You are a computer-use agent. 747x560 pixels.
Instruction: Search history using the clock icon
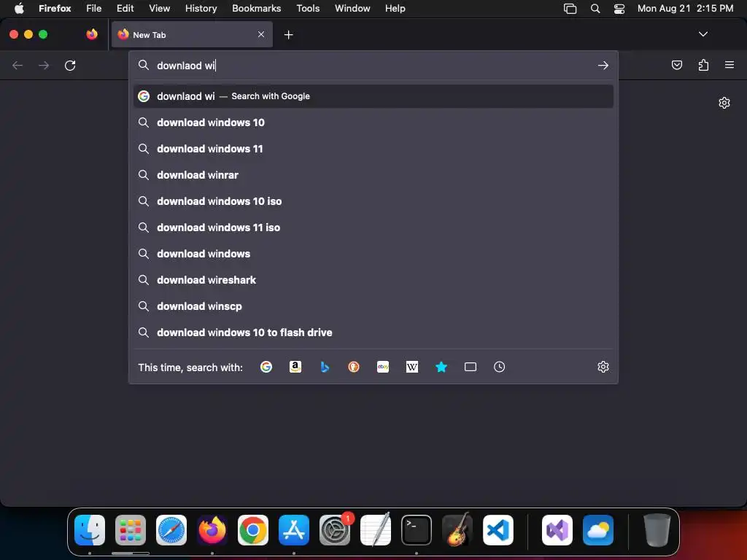(x=499, y=367)
